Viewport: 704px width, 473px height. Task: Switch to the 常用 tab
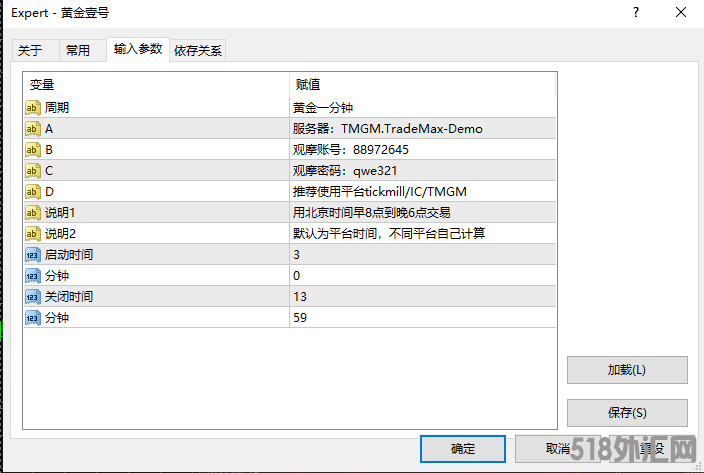(83, 50)
